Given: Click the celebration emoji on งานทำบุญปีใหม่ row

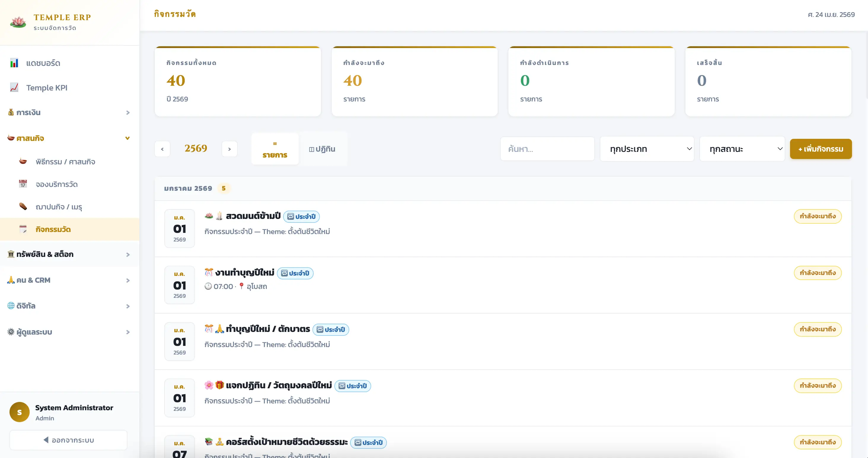Looking at the screenshot, I should click(x=209, y=272).
